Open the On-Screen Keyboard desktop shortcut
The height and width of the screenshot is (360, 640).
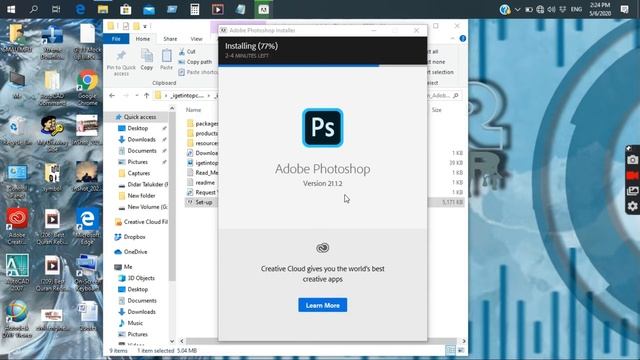click(87, 272)
